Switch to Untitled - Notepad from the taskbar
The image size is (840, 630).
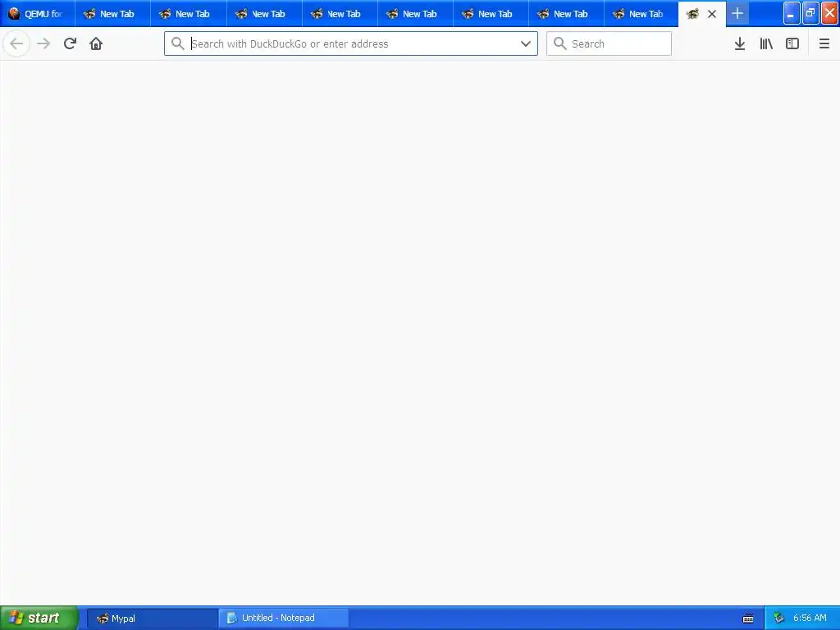tap(283, 618)
